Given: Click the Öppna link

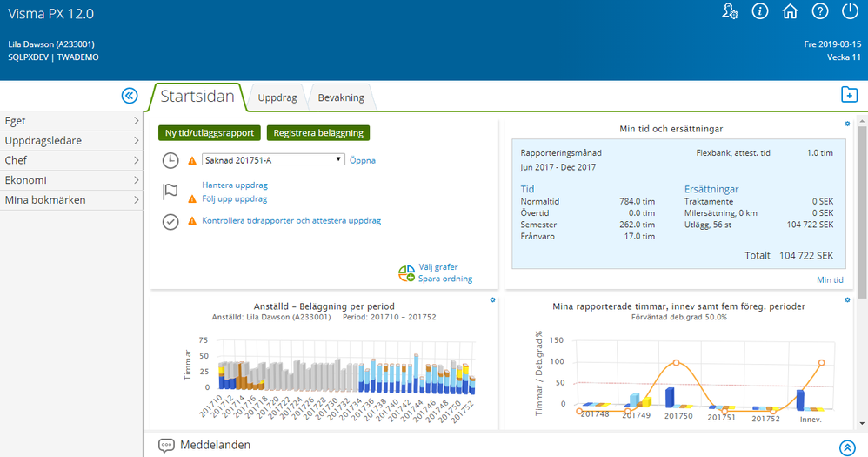Looking at the screenshot, I should point(363,161).
